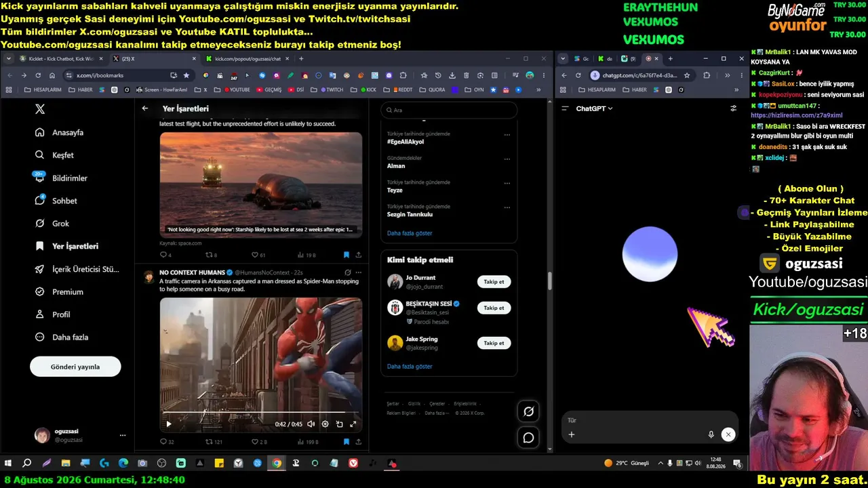Open İçerik Üreticisi Stüdyosu sidebar item
The height and width of the screenshot is (488, 868).
(x=77, y=269)
